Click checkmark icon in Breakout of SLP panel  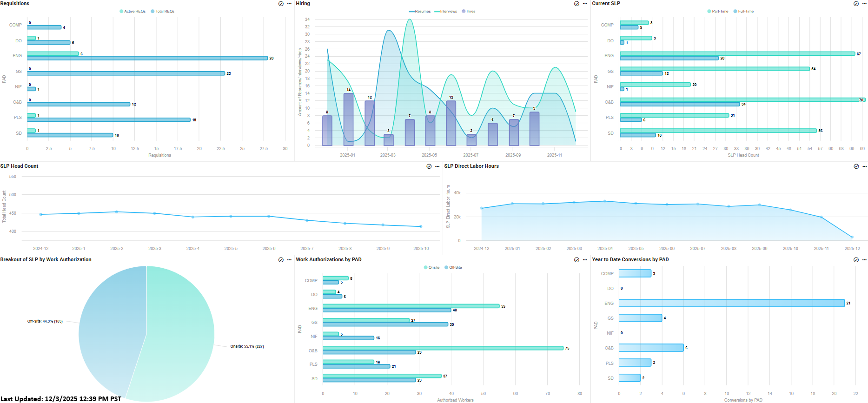(x=281, y=260)
